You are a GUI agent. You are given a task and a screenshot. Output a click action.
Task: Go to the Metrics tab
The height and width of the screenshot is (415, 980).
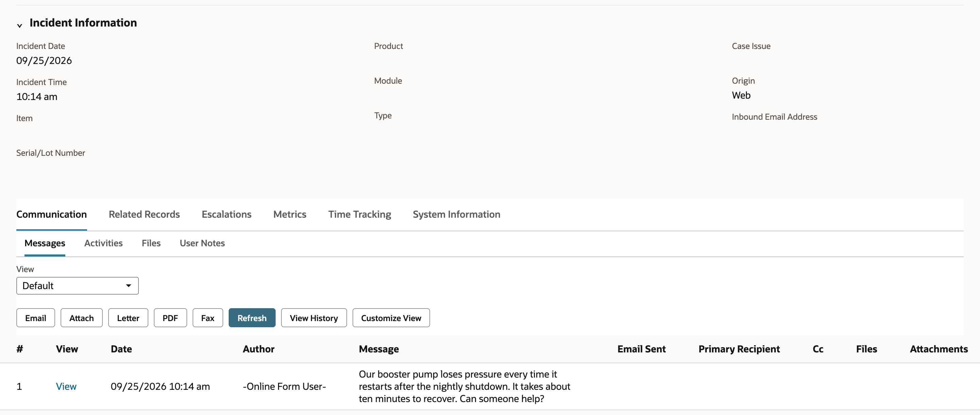coord(290,214)
